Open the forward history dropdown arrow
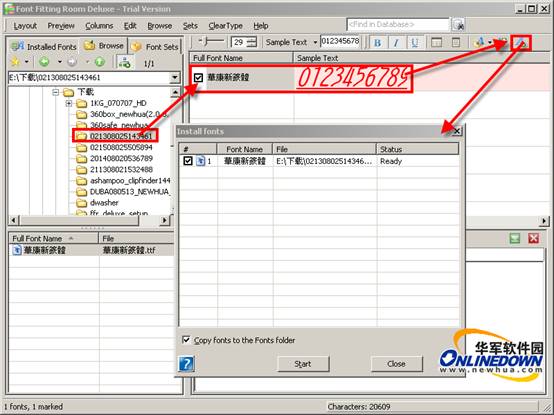Screen dimensions: 554x415 point(87,62)
